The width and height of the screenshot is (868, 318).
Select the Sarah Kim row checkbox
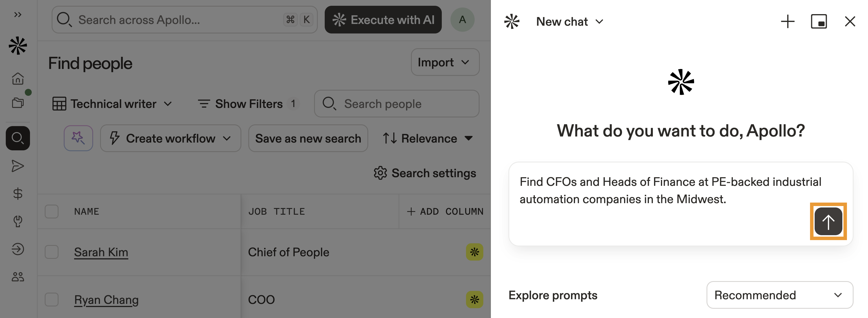[52, 252]
